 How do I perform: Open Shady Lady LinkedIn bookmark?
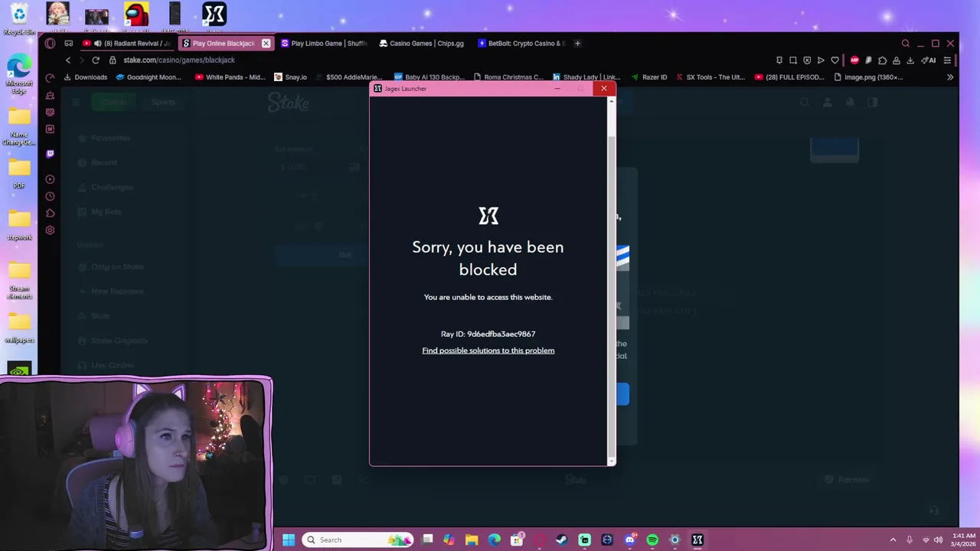point(586,77)
